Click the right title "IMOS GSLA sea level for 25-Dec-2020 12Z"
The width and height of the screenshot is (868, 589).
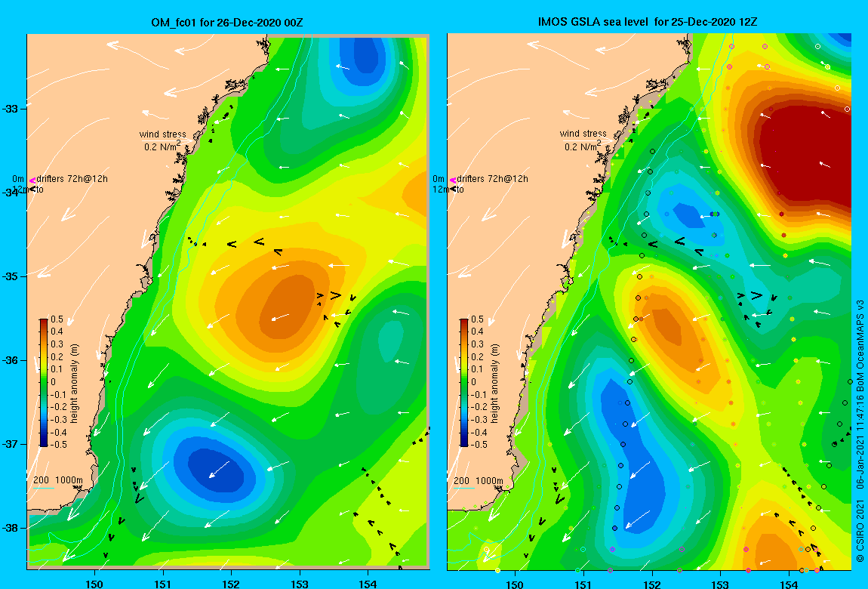[648, 22]
